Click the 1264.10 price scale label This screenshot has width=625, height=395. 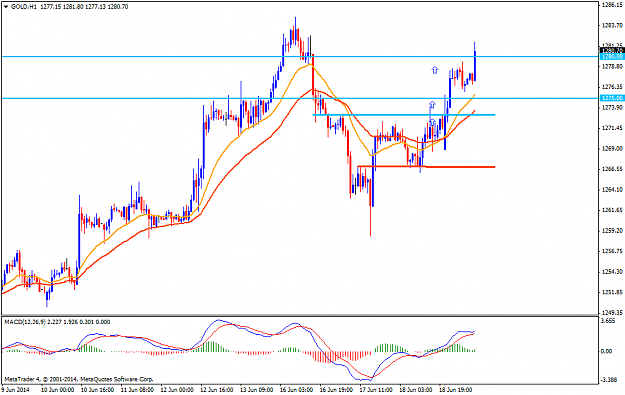click(612, 190)
